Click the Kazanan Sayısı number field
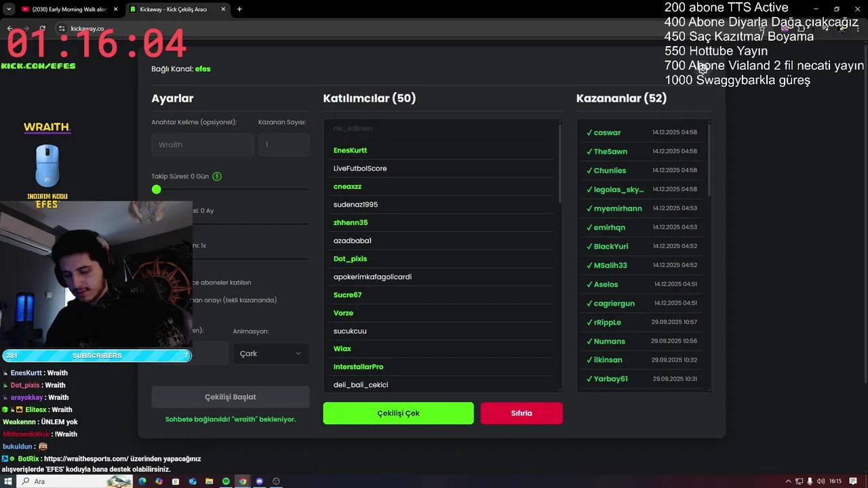Viewport: 868px width, 488px height. pos(283,144)
